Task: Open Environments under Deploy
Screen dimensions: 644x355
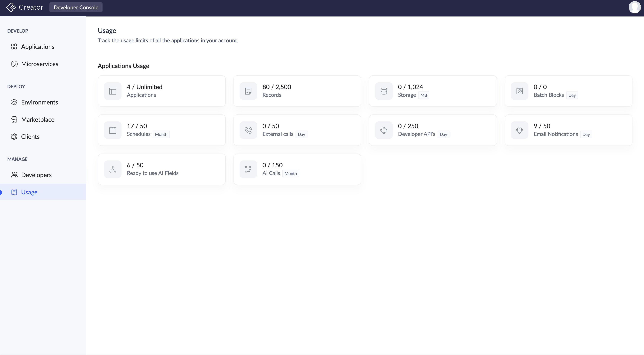Action: 39,102
